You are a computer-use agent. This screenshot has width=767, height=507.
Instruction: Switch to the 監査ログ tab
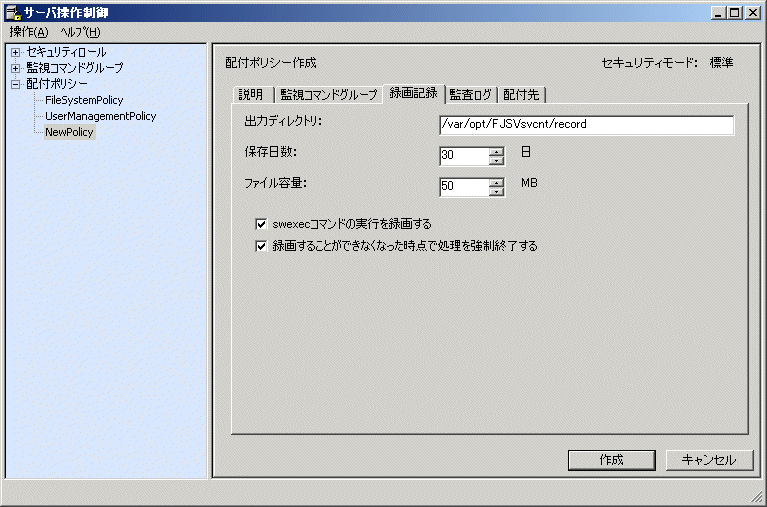point(471,94)
